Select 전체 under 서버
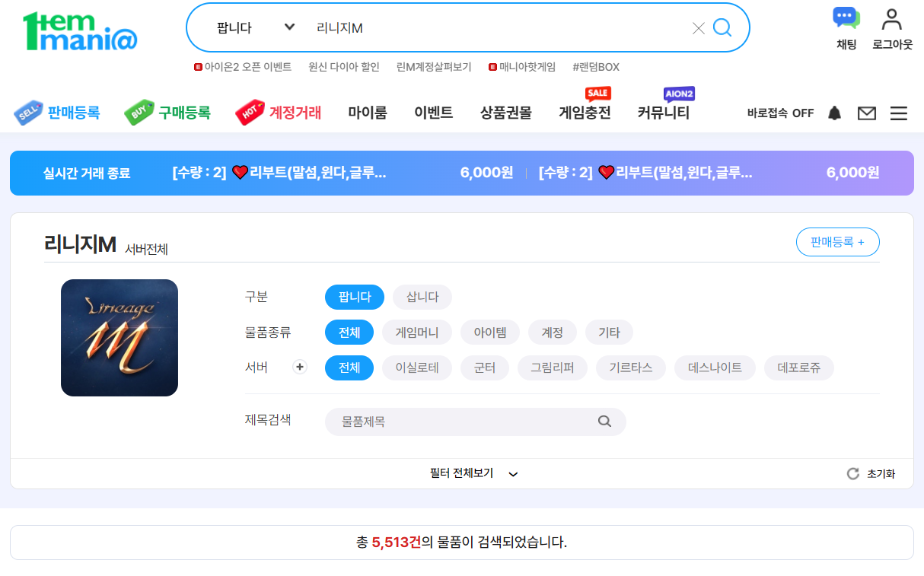The image size is (924, 576). (349, 368)
